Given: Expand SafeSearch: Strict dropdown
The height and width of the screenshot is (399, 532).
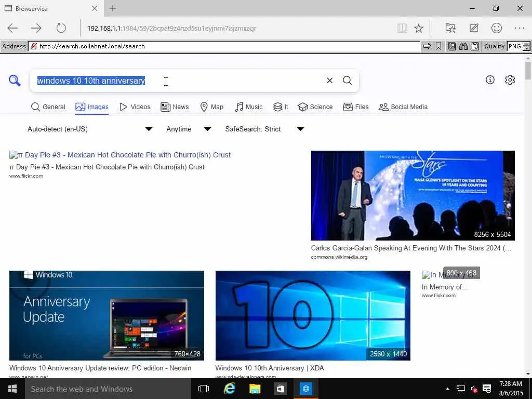Looking at the screenshot, I should [x=264, y=129].
